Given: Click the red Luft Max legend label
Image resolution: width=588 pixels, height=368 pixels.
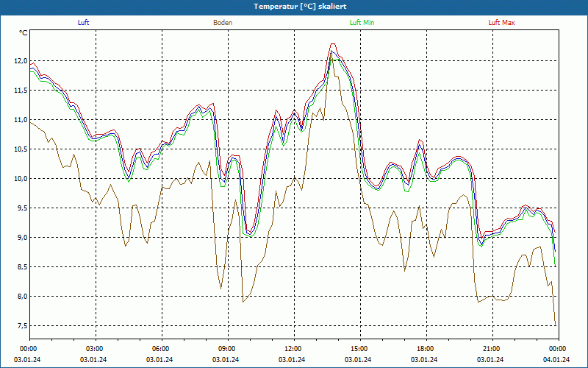Looking at the screenshot, I should [501, 23].
